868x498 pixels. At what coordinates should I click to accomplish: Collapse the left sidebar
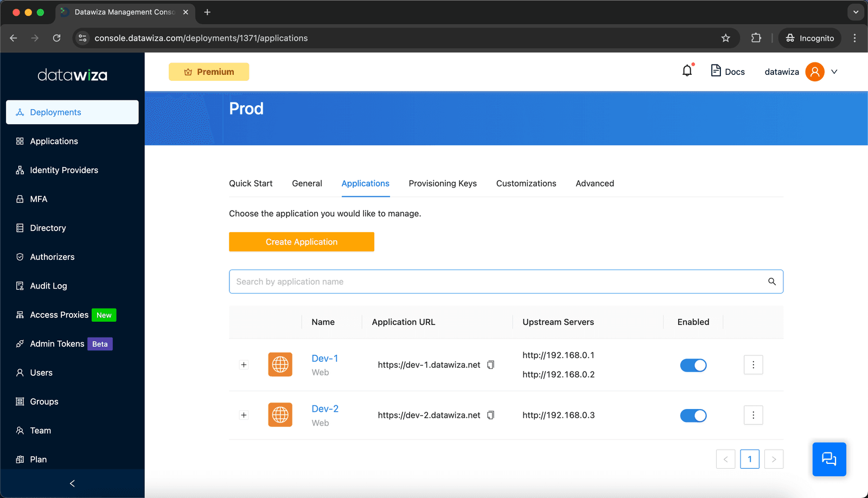pos(72,483)
